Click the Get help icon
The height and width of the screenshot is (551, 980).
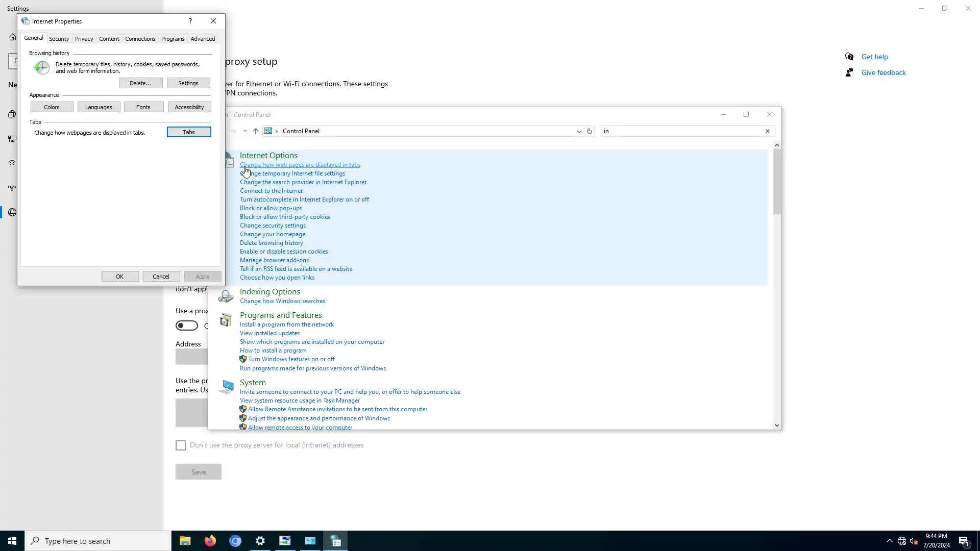click(849, 57)
